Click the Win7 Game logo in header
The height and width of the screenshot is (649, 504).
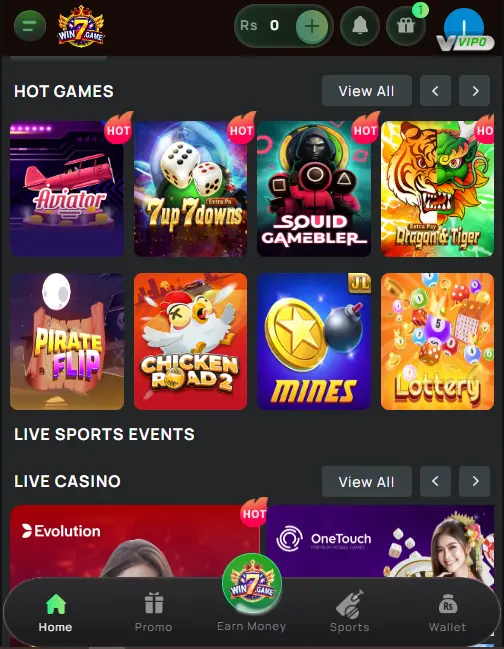81,26
